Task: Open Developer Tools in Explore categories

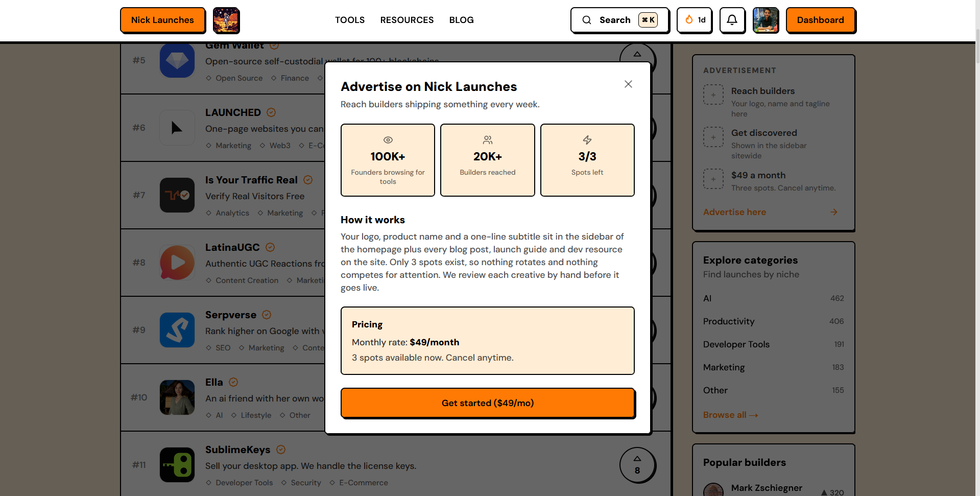Action: tap(773, 344)
